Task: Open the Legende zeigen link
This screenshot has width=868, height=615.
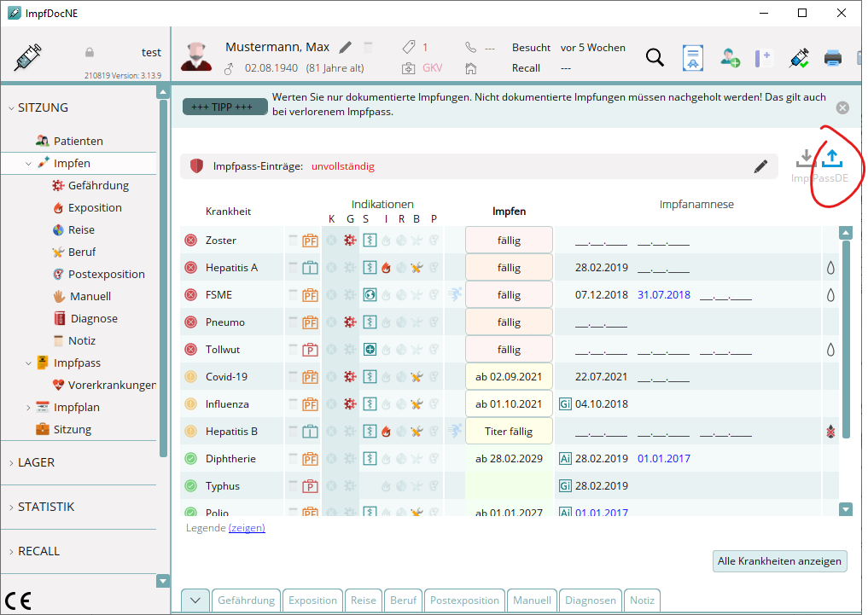Action: [x=247, y=528]
